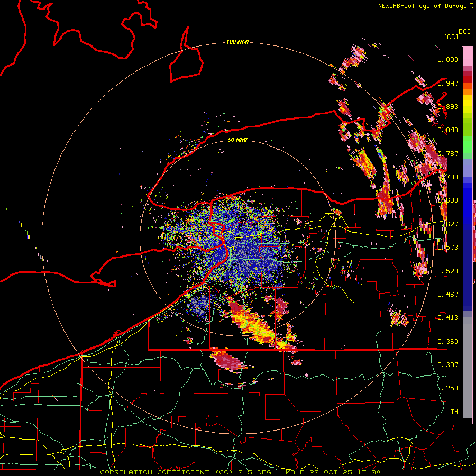Click the 1.000 color scale value

coord(448,59)
